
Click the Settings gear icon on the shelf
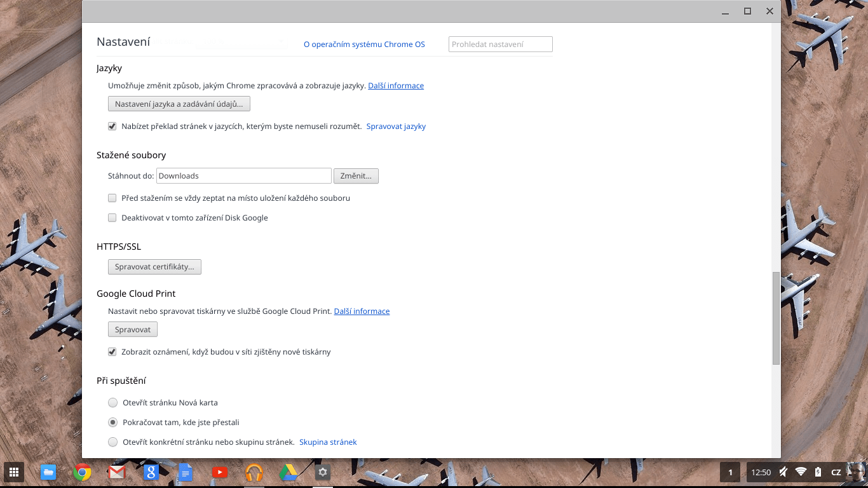coord(323,472)
